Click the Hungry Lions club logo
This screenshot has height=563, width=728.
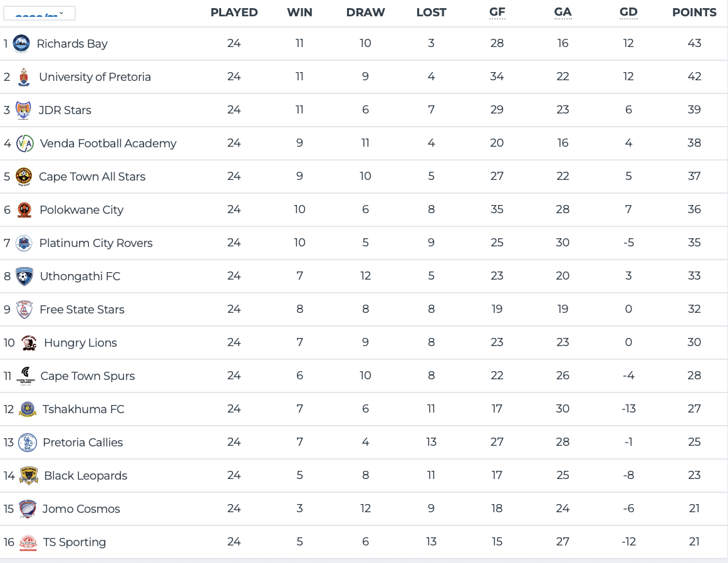pos(29,343)
